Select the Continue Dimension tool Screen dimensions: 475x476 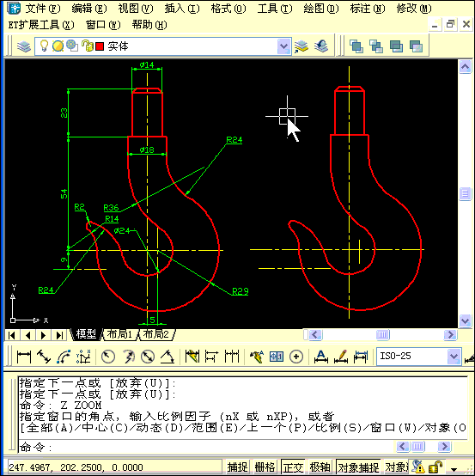click(x=232, y=357)
